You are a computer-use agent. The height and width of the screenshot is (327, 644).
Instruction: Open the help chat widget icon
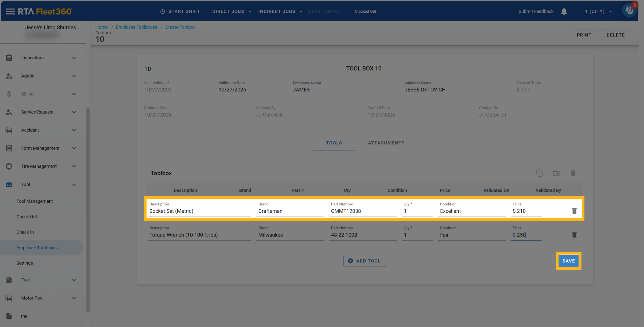click(629, 11)
